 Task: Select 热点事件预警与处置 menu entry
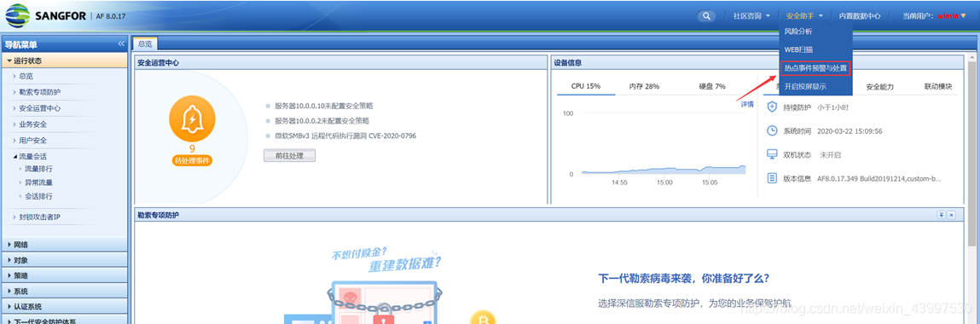pyautogui.click(x=815, y=67)
